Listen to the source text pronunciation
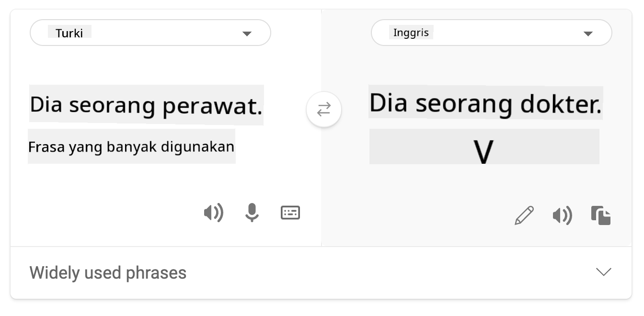The height and width of the screenshot is (316, 644). pos(213,213)
